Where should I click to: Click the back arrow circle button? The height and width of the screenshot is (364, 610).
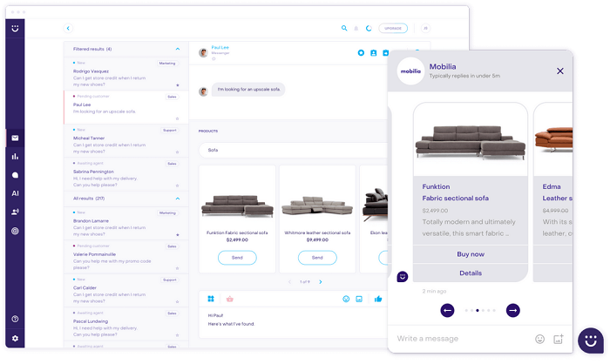pyautogui.click(x=68, y=28)
